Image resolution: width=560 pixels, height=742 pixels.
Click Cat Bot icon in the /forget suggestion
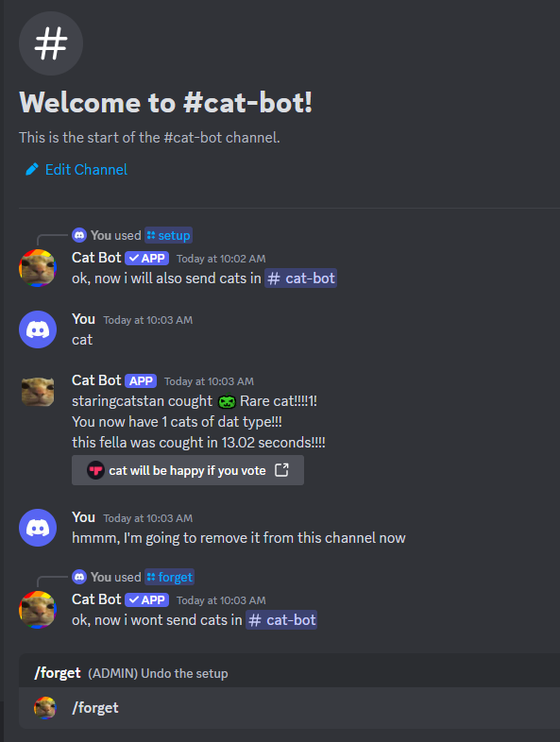click(x=45, y=708)
